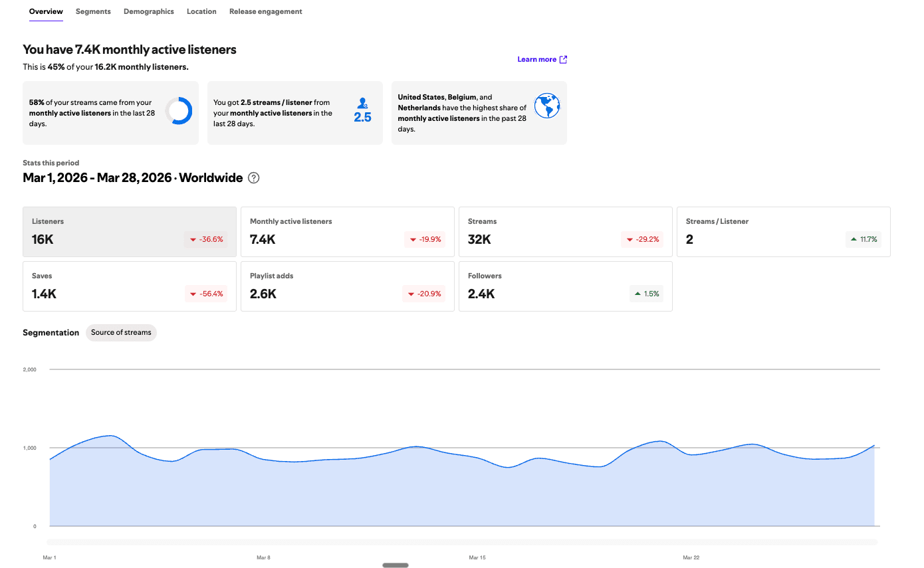Viewport: 924px width, 568px height.
Task: Click the Mar 8 axis label
Action: click(263, 557)
